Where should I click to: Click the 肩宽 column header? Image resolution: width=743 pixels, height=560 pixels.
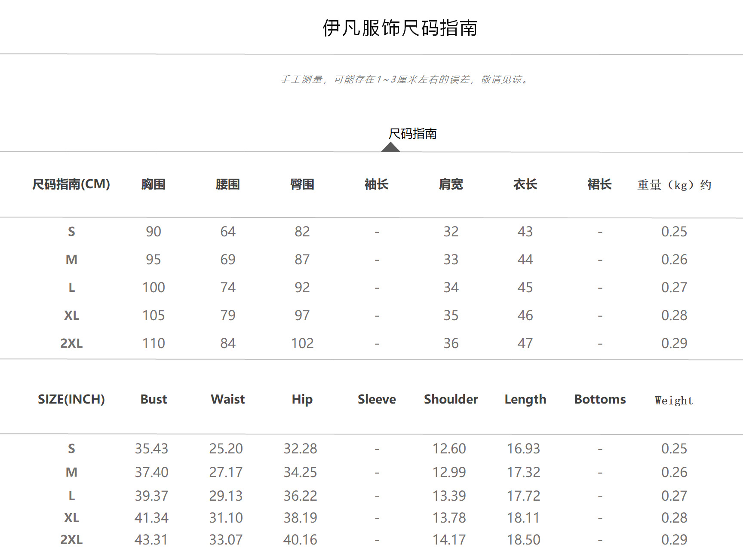[451, 184]
